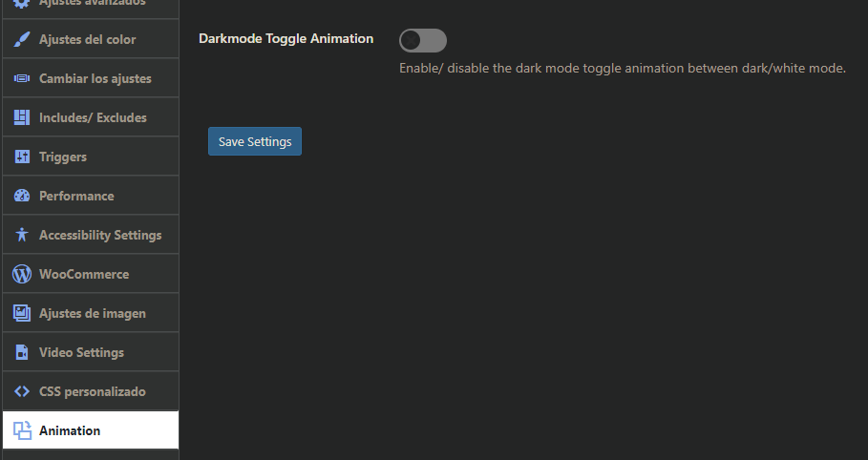Click the Animation tab's overlapping squares icon

[22, 430]
